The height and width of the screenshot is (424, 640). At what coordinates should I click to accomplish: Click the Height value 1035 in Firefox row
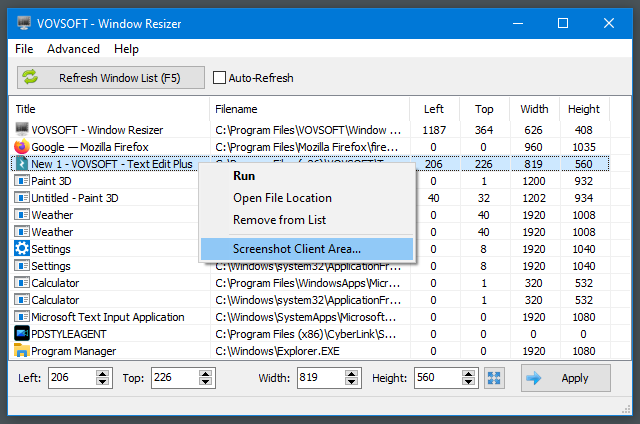pyautogui.click(x=584, y=147)
